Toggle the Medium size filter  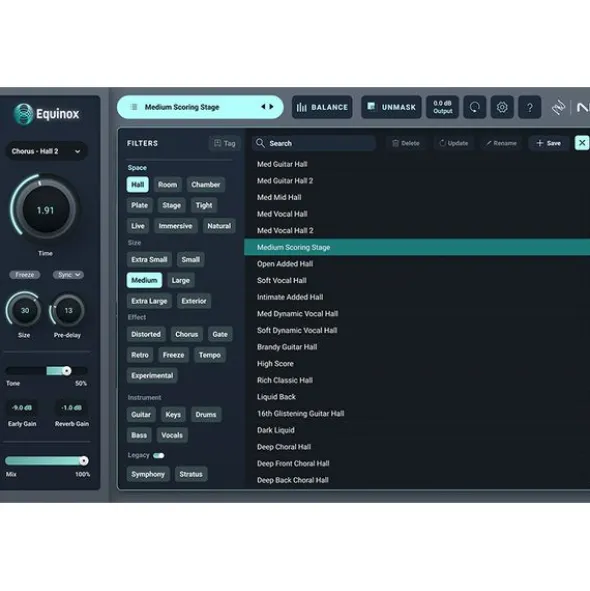(144, 280)
